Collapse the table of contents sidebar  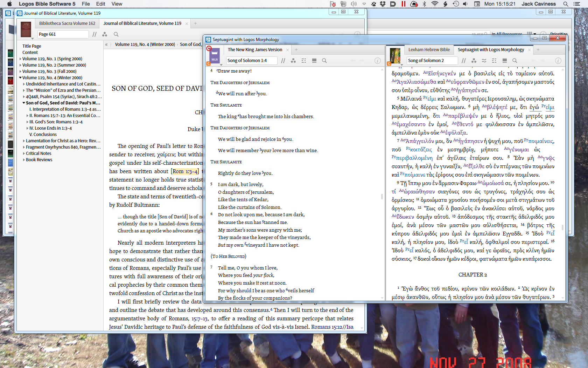tap(106, 45)
